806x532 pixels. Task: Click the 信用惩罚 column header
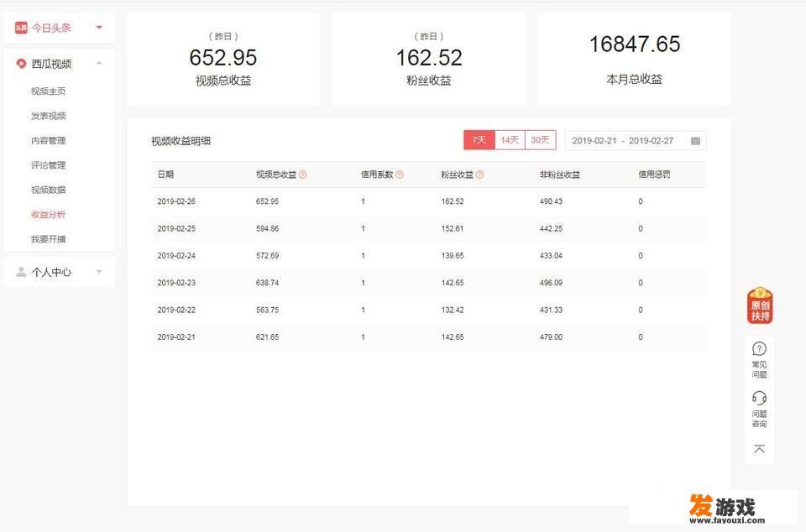[x=654, y=175]
